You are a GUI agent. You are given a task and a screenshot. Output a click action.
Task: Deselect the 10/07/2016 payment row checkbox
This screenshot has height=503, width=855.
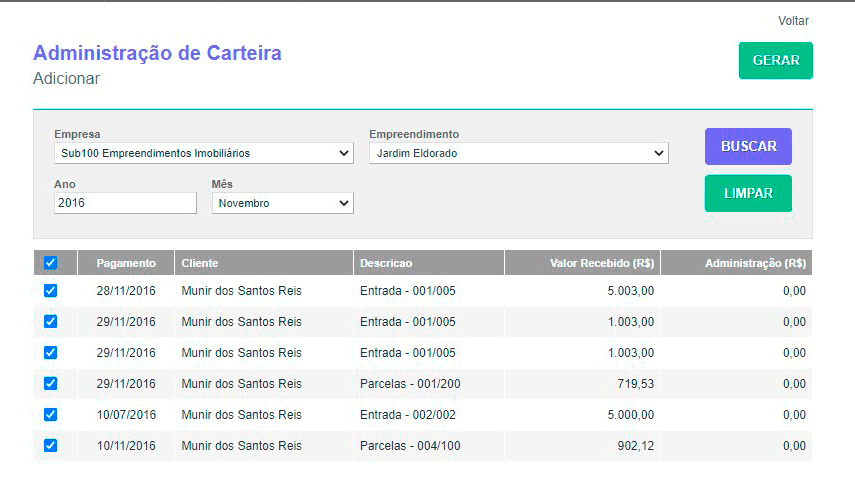click(51, 414)
